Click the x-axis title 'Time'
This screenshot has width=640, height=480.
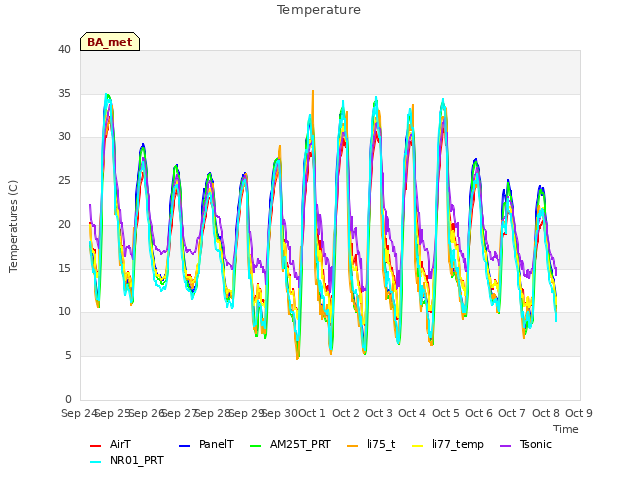[x=565, y=429]
